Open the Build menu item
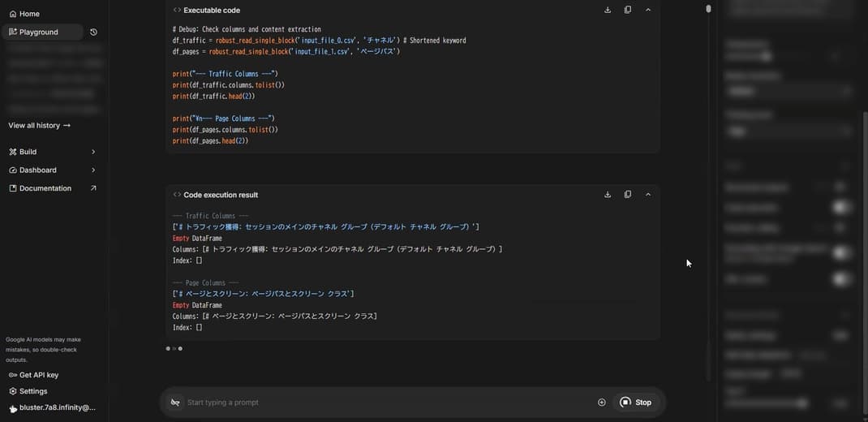Viewport: 868px width, 422px height. point(28,152)
